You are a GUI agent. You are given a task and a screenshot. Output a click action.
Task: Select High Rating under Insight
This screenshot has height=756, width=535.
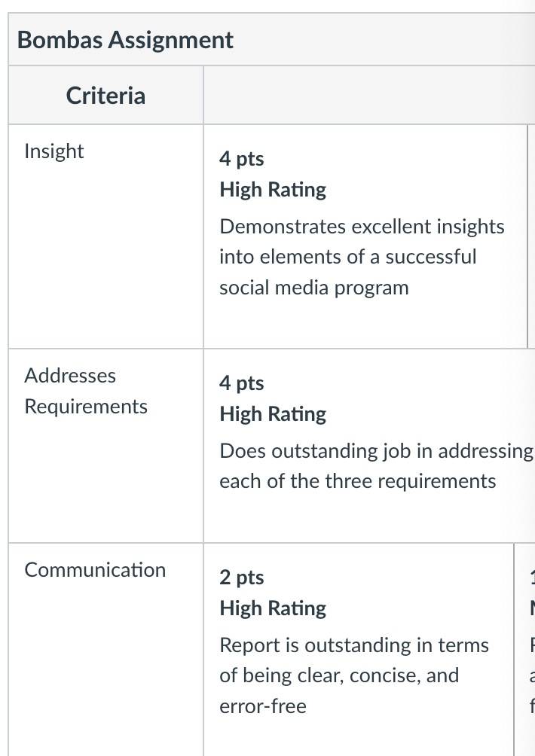click(273, 190)
